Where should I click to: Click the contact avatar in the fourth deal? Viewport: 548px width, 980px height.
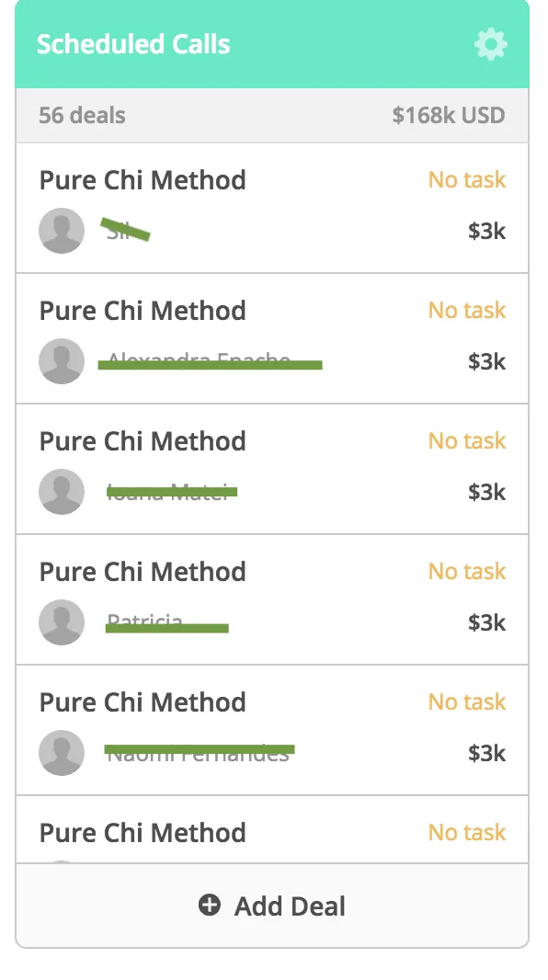pyautogui.click(x=62, y=622)
